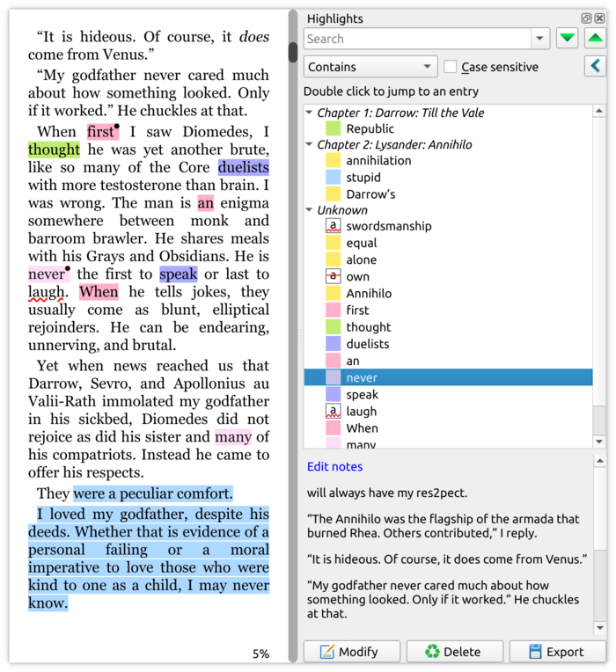Click wavy underline icon beside laugh
This screenshot has height=672, width=616.
[x=333, y=411]
